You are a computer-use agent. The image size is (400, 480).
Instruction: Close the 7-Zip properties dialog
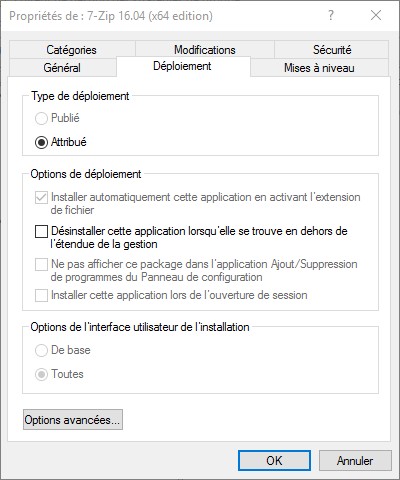click(376, 15)
